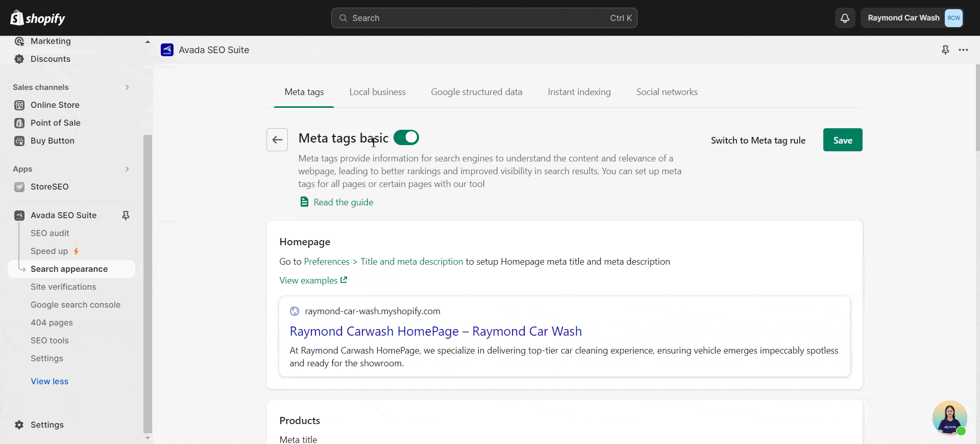Click sidebar scroll down arrow

coord(148,438)
